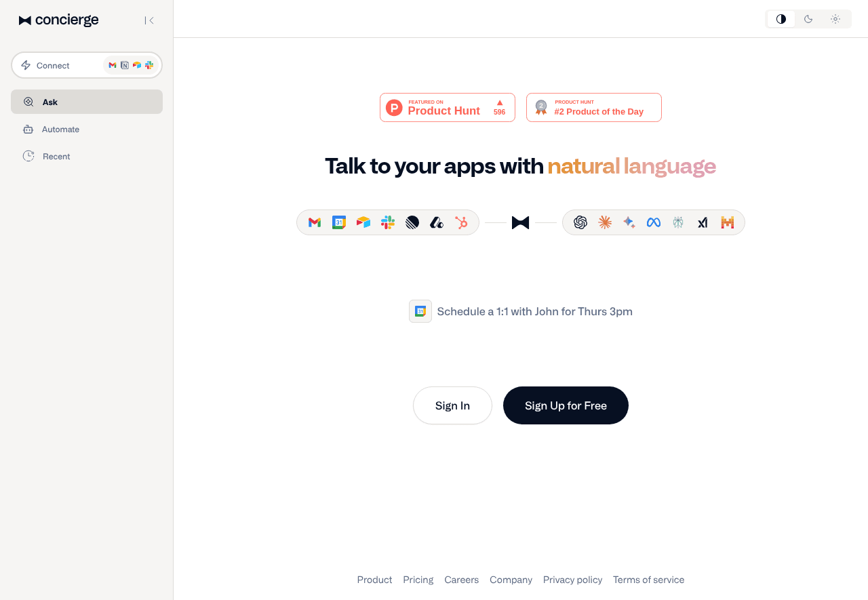868x600 pixels.
Task: Switch to dark mode moon toggle
Action: pos(808,19)
